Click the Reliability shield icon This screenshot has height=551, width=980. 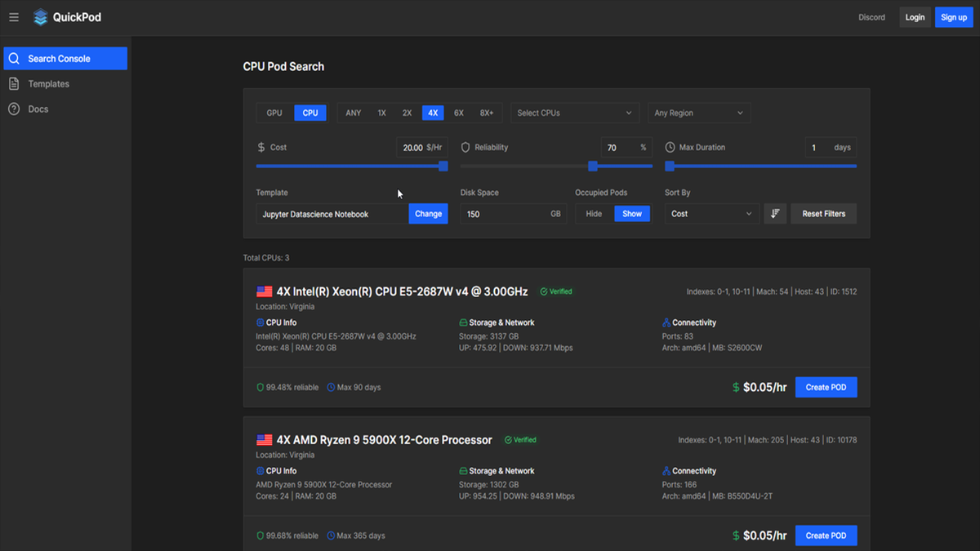pos(465,148)
